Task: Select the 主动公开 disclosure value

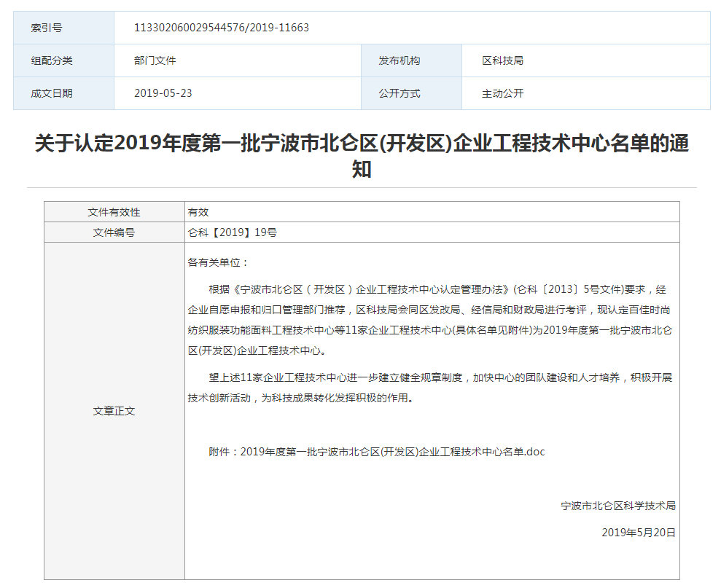Action: (502, 93)
